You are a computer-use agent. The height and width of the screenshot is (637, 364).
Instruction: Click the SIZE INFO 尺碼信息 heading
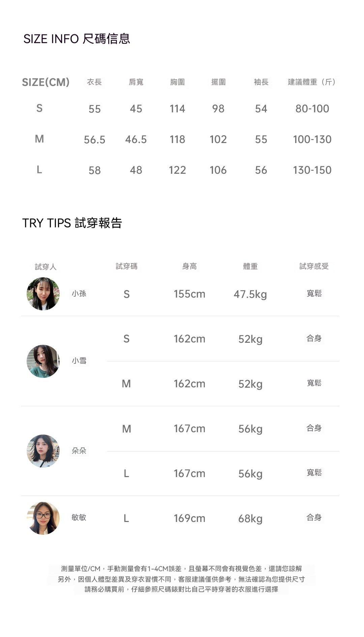[77, 39]
